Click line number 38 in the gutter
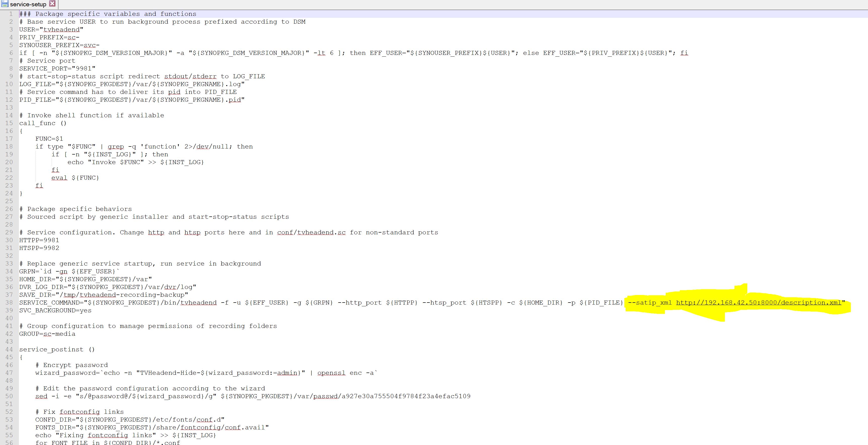868x445 pixels. [9, 303]
